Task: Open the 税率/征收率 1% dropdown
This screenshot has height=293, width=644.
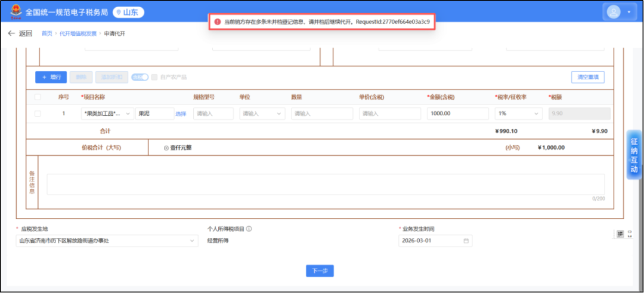Action: point(518,113)
